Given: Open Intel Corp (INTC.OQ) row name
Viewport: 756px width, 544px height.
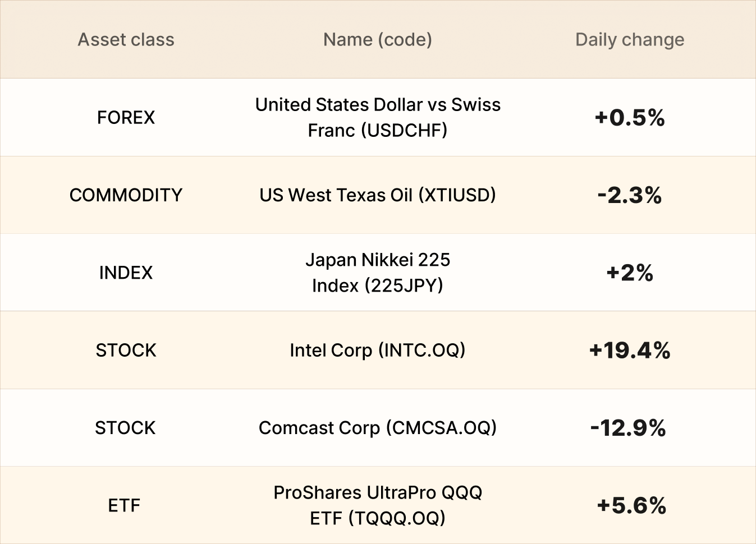Looking at the screenshot, I should tap(378, 351).
